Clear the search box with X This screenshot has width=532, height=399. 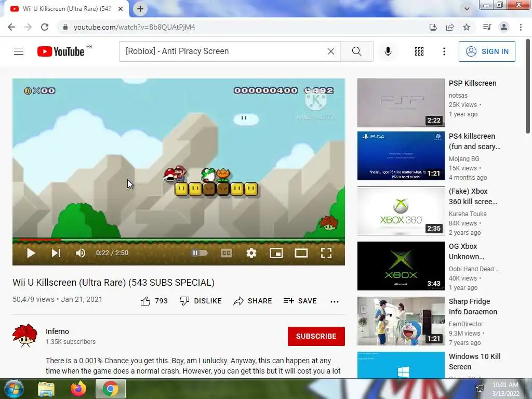[x=331, y=51]
